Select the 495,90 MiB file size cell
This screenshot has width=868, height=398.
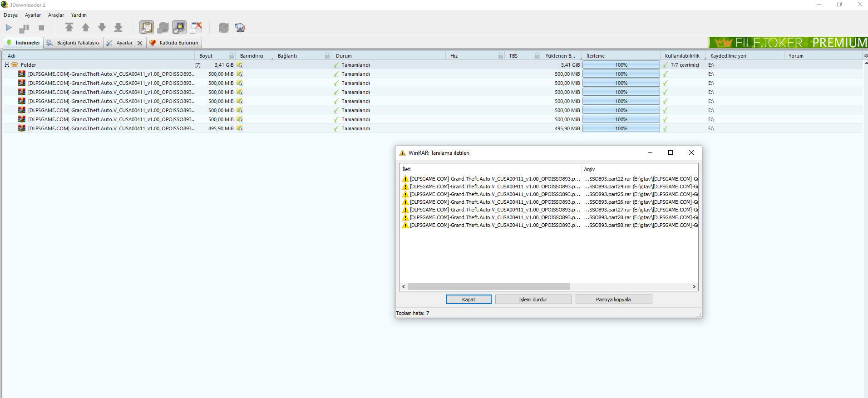221,128
